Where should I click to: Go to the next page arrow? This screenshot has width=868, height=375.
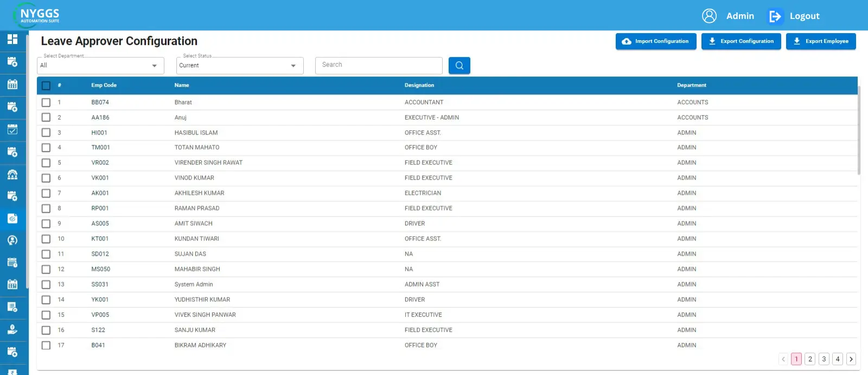tap(851, 359)
